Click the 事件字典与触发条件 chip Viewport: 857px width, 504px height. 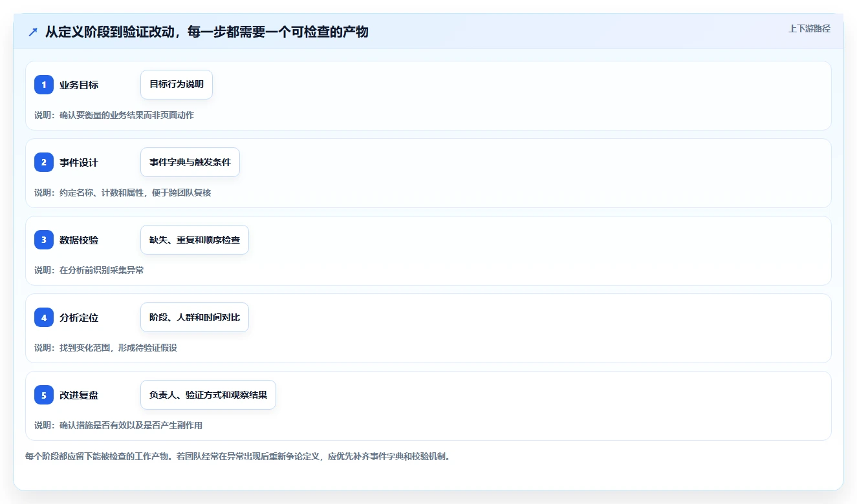pos(190,162)
